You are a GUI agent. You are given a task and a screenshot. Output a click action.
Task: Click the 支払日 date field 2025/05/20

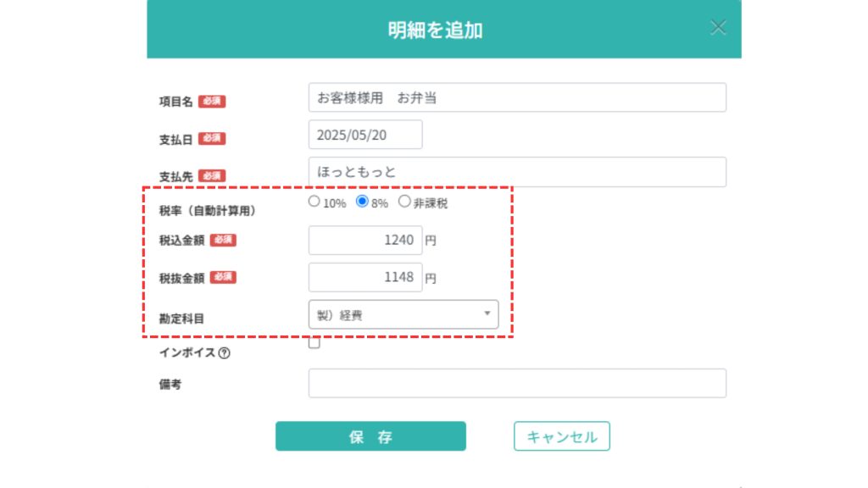coord(365,135)
